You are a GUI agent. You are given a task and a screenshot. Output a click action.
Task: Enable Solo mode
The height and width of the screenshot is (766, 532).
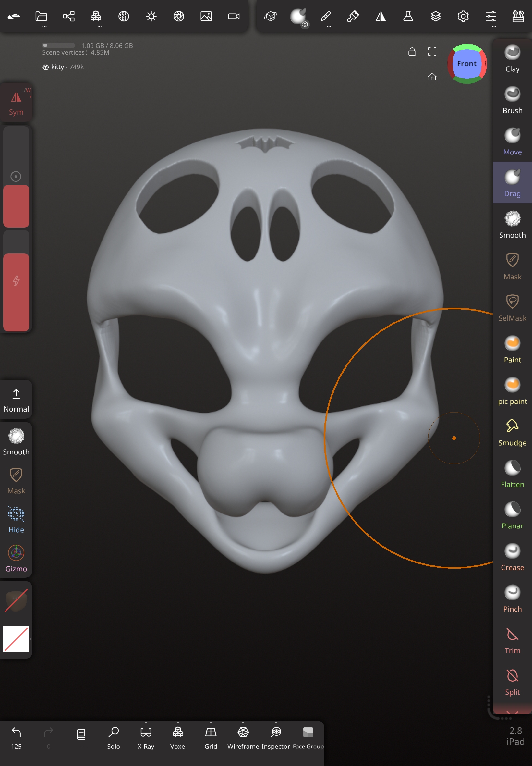tap(113, 738)
